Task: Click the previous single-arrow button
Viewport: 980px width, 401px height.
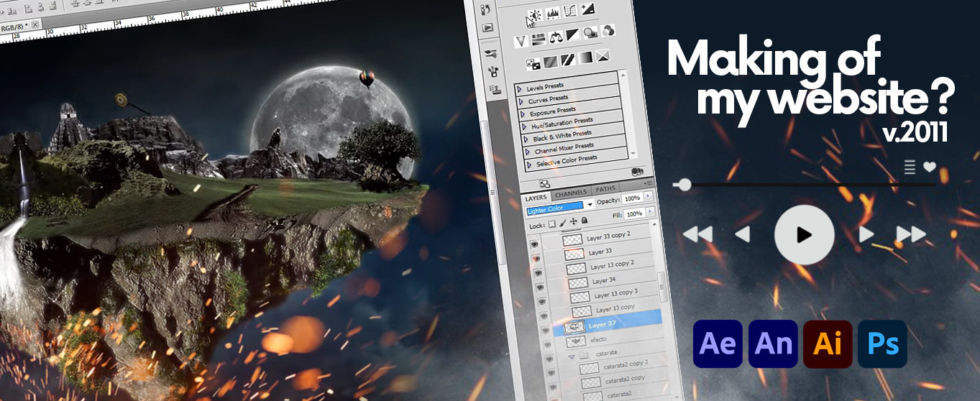Action: pyautogui.click(x=743, y=234)
